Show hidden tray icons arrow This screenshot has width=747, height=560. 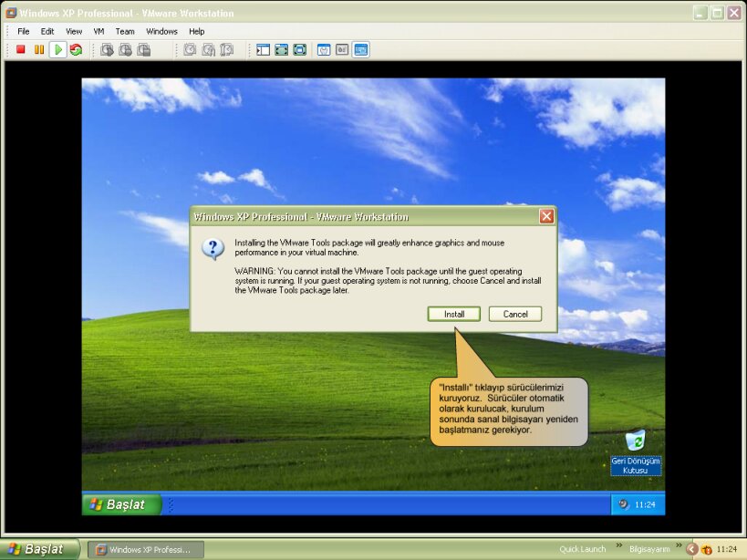(692, 549)
